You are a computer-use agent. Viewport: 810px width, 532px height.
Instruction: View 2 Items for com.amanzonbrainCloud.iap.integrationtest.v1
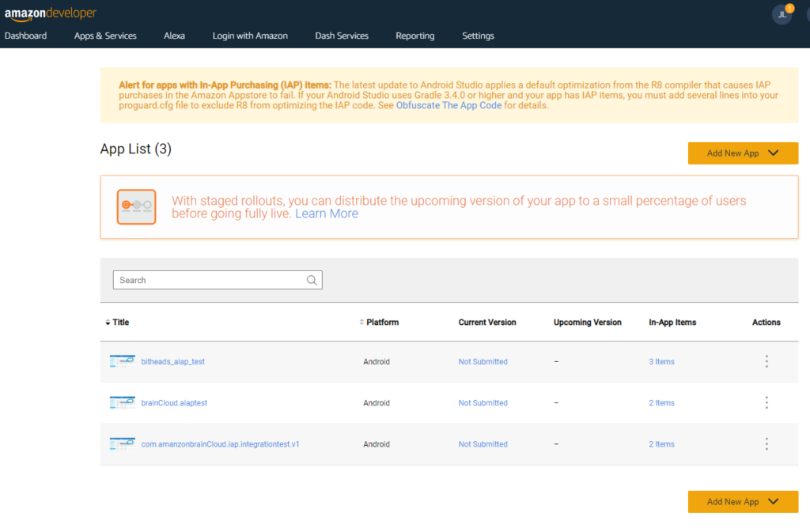(662, 444)
